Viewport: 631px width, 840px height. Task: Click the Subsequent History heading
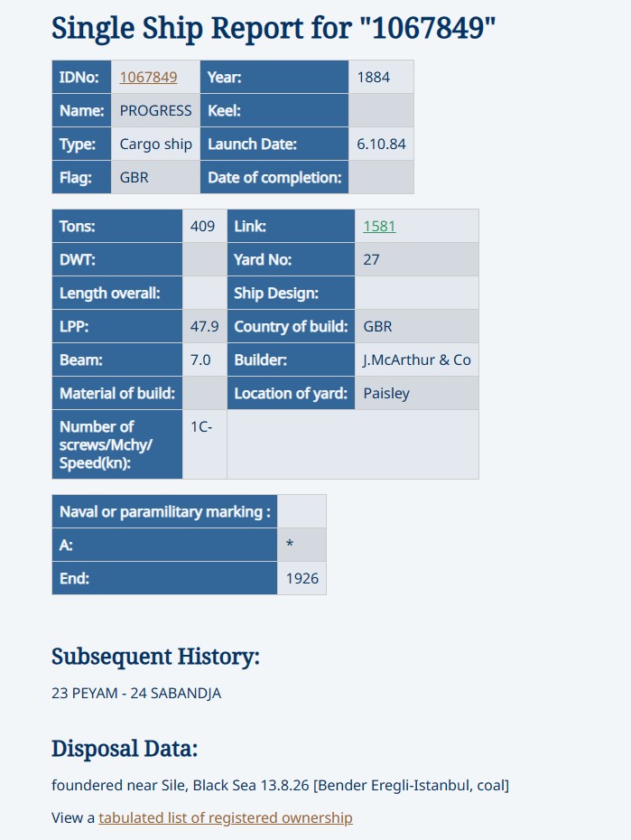pos(156,657)
